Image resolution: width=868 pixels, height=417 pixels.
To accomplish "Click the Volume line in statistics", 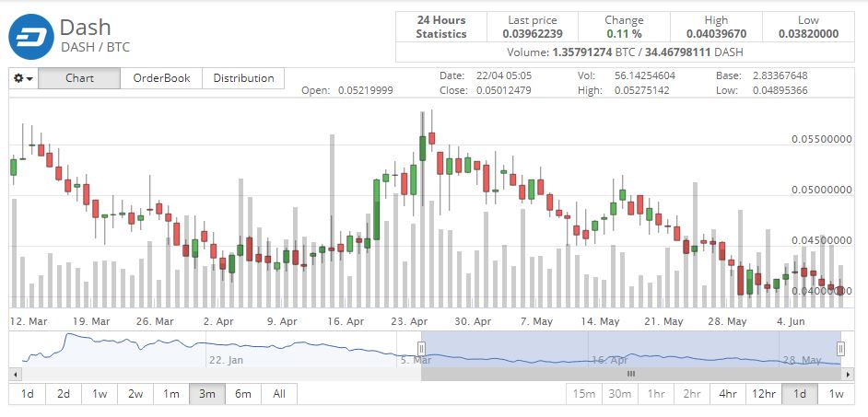I will click(x=625, y=52).
